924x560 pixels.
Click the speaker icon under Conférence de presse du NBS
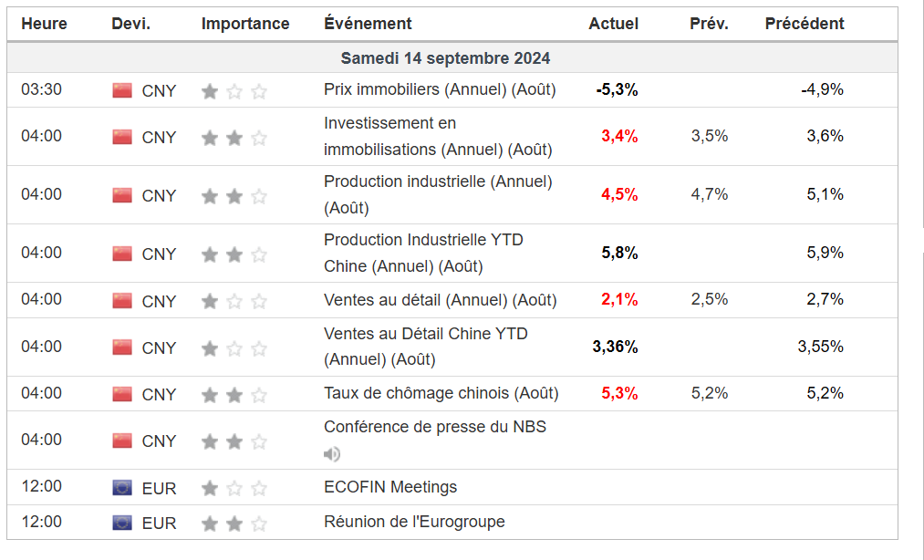point(332,453)
